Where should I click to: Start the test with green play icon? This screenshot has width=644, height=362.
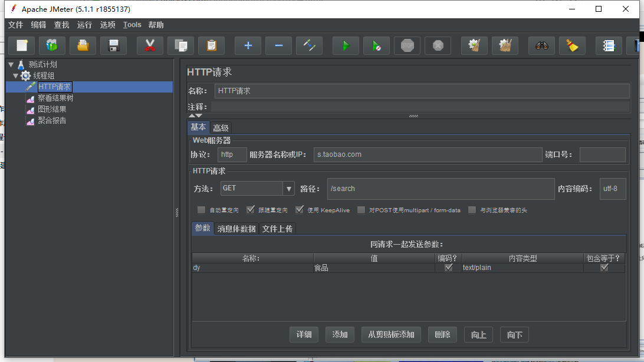[x=346, y=45]
